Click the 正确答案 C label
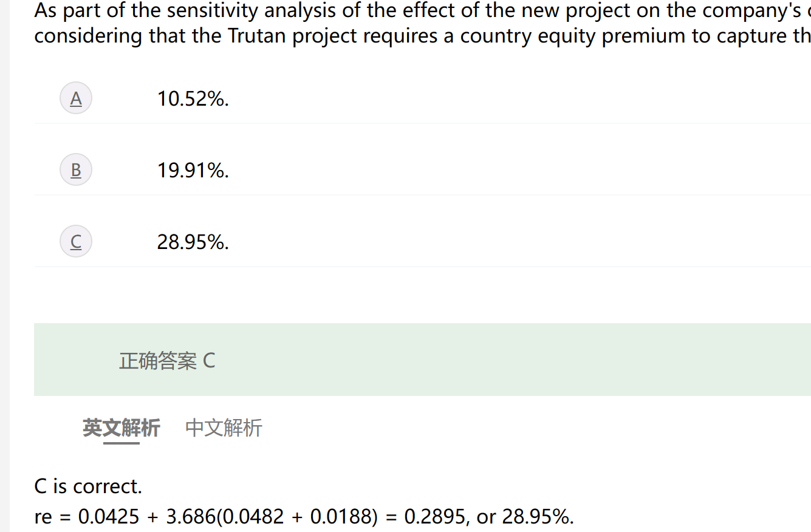This screenshot has width=811, height=532. click(167, 361)
